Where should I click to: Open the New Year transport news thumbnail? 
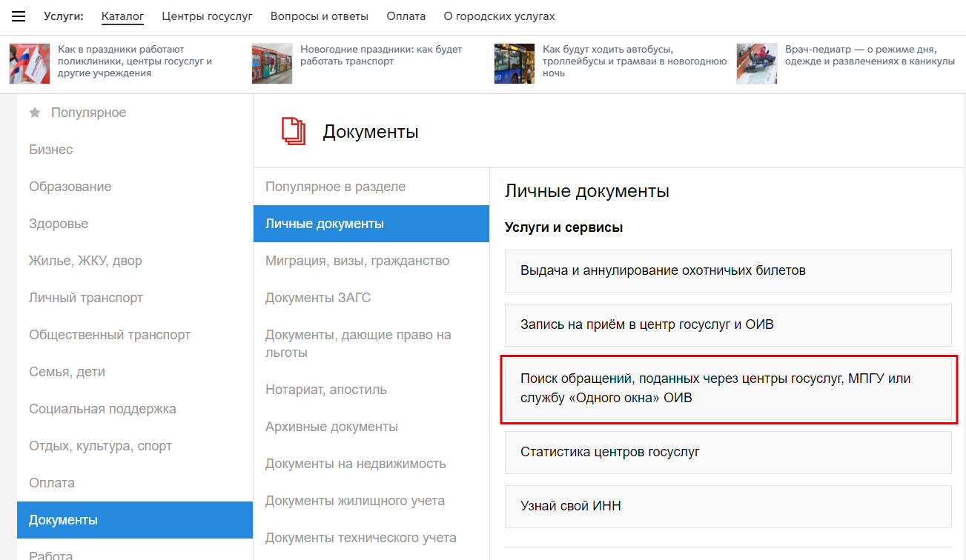pyautogui.click(x=271, y=63)
